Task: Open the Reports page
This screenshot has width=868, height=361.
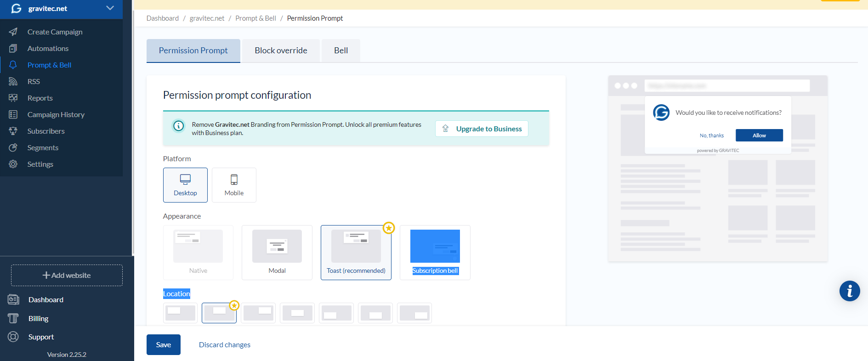Action: [x=40, y=98]
